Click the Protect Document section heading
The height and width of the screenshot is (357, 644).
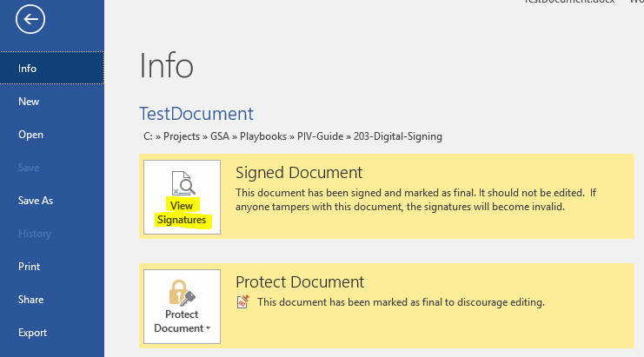coord(300,282)
